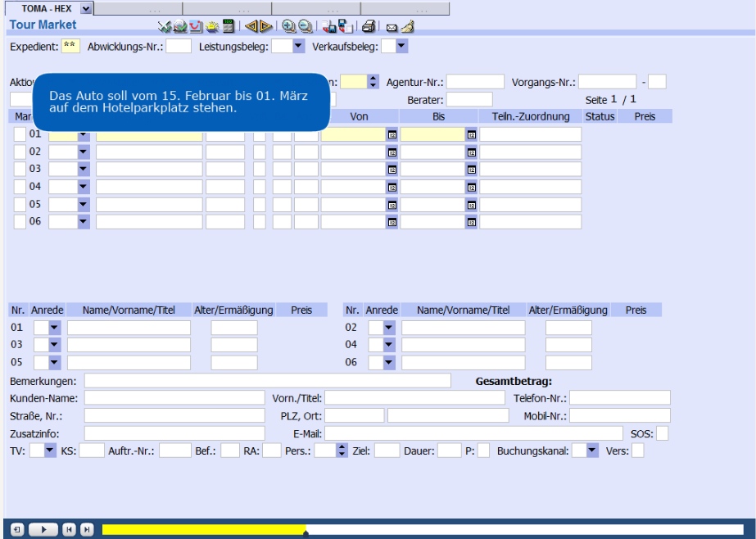This screenshot has height=539, width=756.
Task: Tick the marker checkbox for row 03
Action: pyautogui.click(x=20, y=169)
